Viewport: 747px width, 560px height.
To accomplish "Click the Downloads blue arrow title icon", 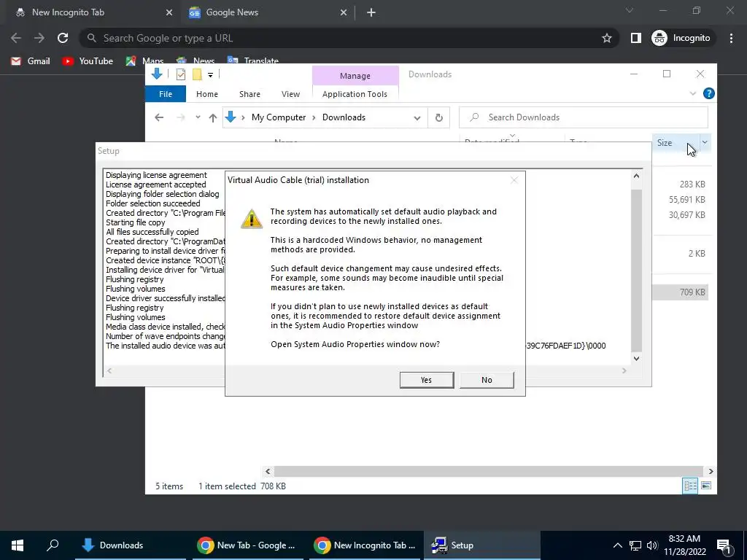I will [x=156, y=74].
